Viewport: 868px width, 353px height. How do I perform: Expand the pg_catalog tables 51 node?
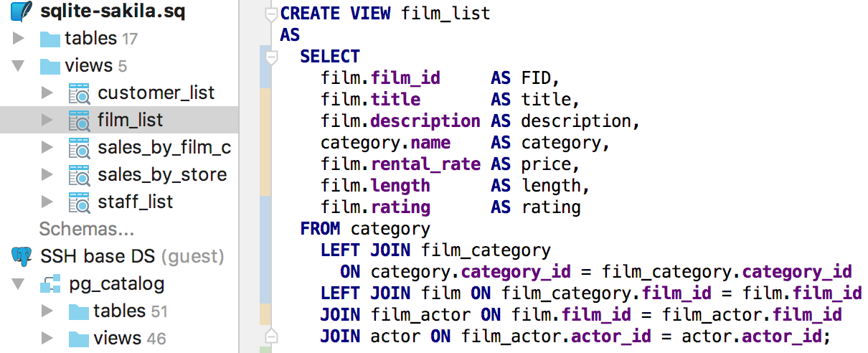47,311
